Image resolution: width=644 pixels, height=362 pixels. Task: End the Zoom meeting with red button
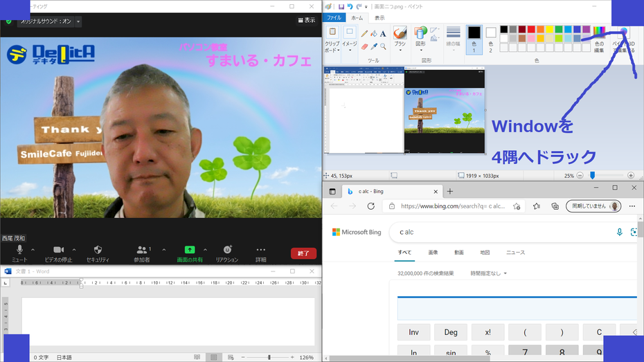click(303, 253)
